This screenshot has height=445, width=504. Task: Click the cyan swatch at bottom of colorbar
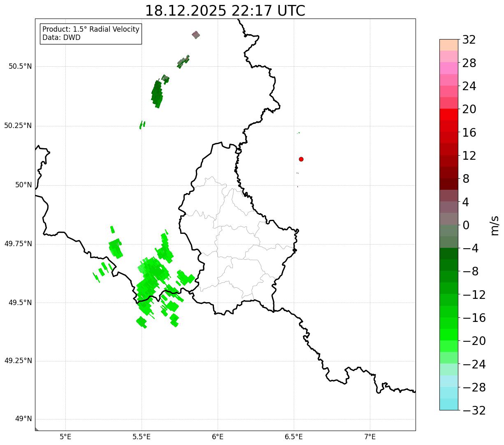449,404
